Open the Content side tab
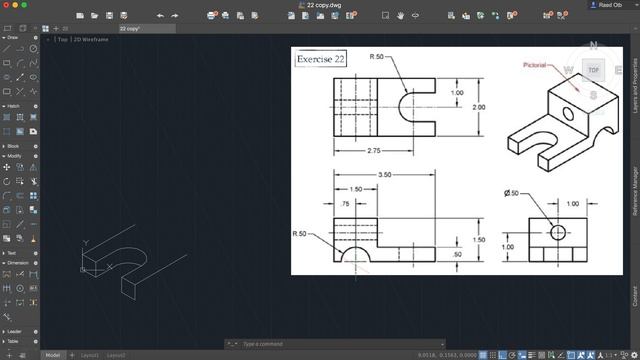Image resolution: width=640 pixels, height=360 pixels. tap(635, 296)
